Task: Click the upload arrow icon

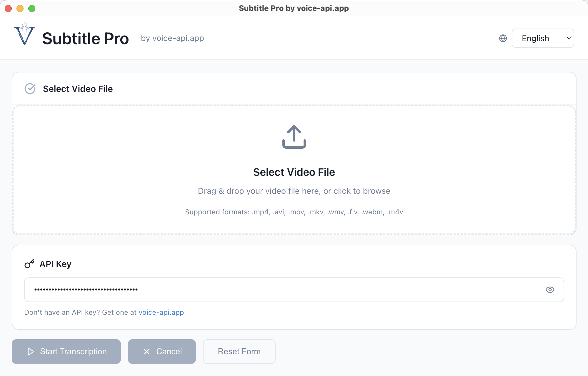Action: [x=294, y=137]
